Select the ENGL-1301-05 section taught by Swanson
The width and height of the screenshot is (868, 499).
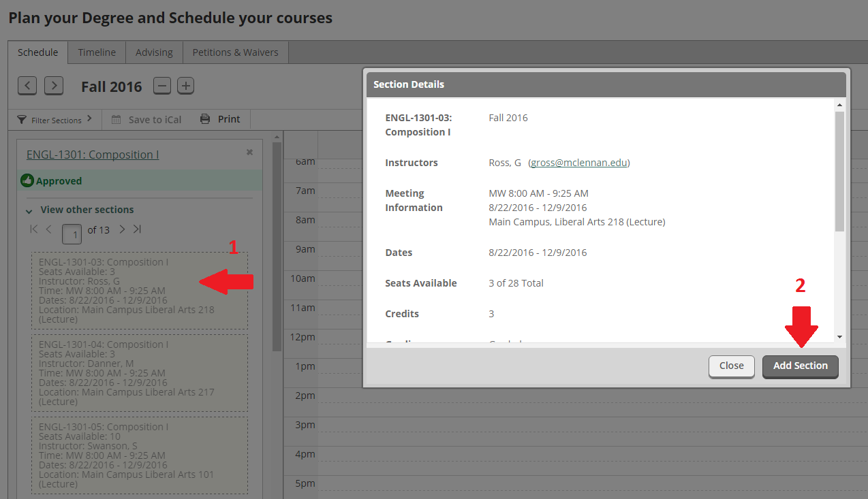(139, 455)
